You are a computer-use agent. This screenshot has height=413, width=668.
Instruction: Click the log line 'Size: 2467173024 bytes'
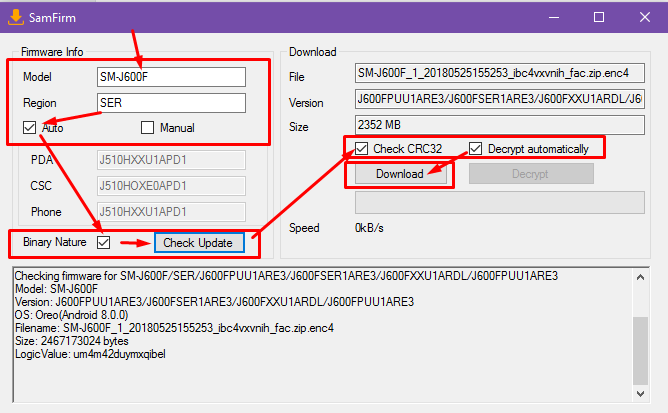72,341
